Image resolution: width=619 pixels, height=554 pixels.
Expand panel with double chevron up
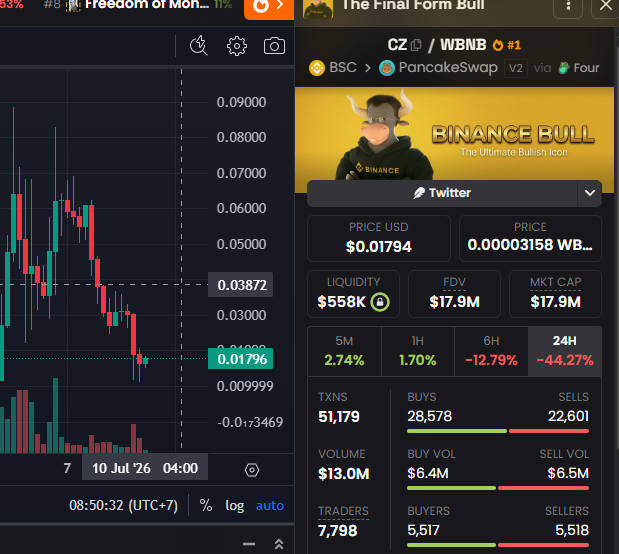pos(279,544)
